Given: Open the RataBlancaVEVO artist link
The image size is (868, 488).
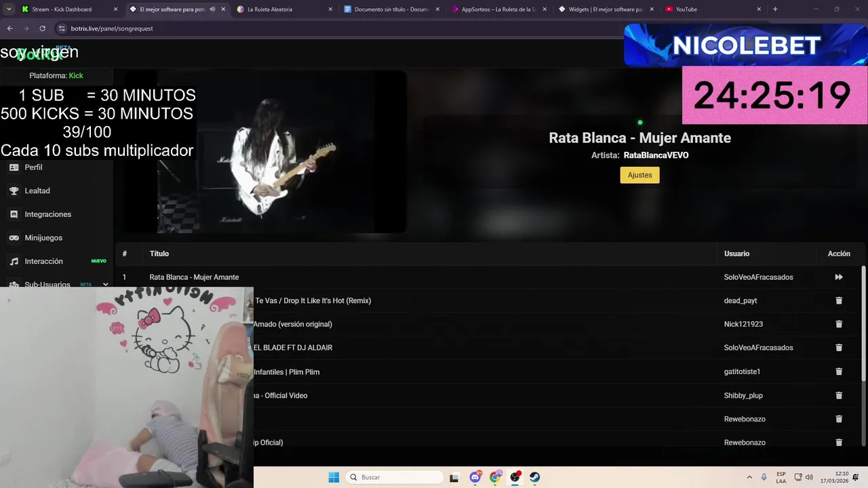Looking at the screenshot, I should point(656,155).
